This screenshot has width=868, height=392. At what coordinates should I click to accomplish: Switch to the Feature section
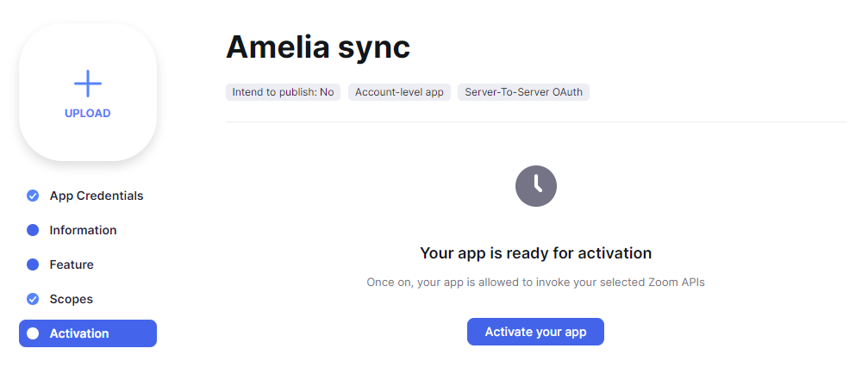[72, 264]
